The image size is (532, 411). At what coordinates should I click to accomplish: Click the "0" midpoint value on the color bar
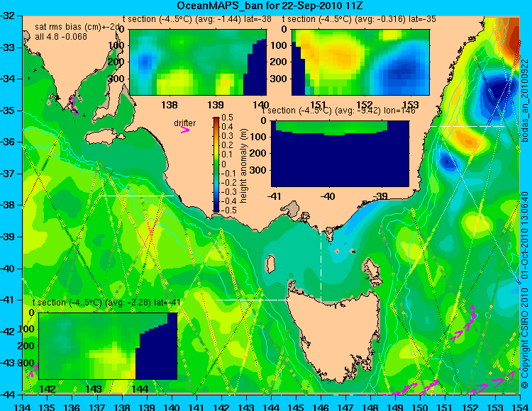223,164
